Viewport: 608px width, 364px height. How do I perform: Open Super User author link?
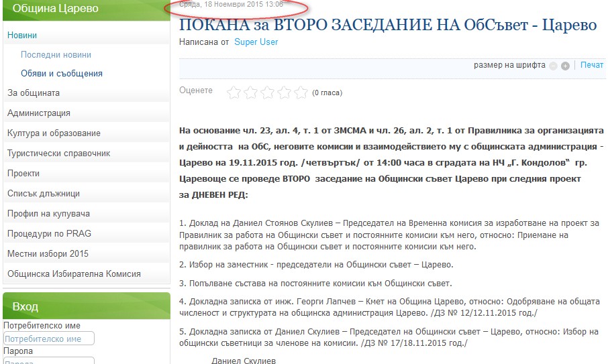(256, 42)
